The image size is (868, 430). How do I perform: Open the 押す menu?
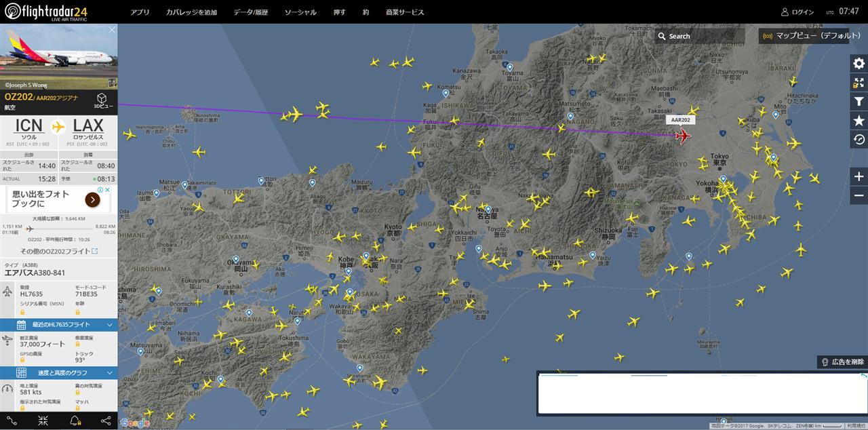[x=339, y=12]
